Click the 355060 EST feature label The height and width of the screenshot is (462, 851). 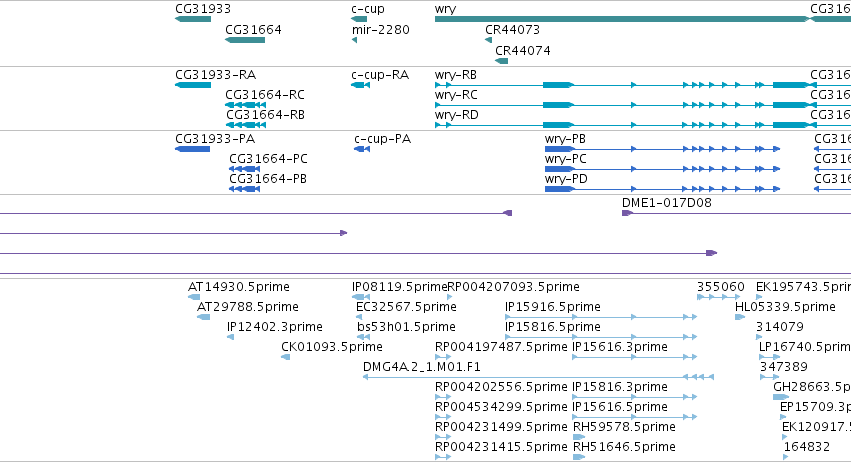[721, 287]
